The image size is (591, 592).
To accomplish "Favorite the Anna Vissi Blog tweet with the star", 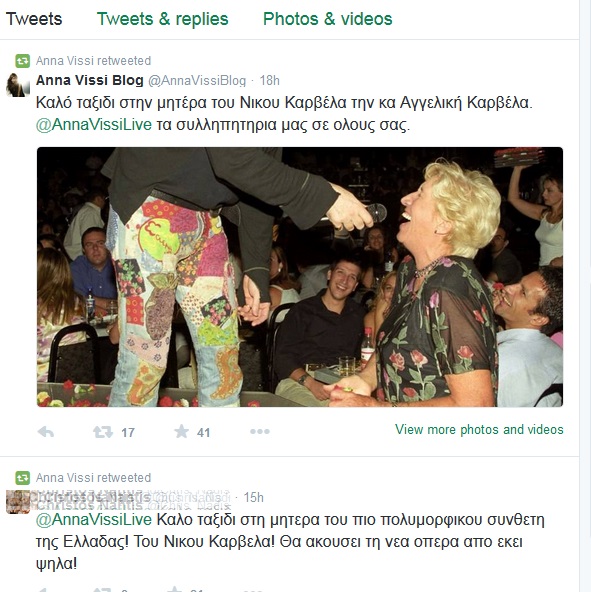I will [x=181, y=431].
